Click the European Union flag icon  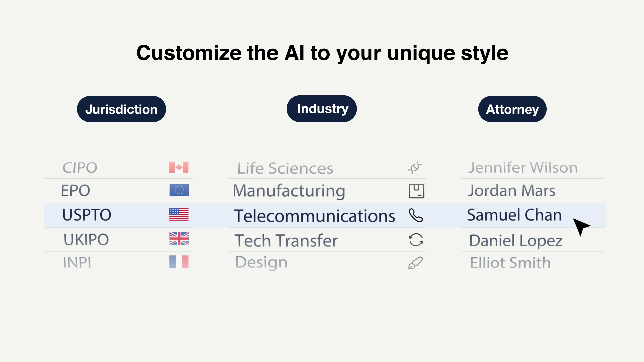click(x=179, y=190)
